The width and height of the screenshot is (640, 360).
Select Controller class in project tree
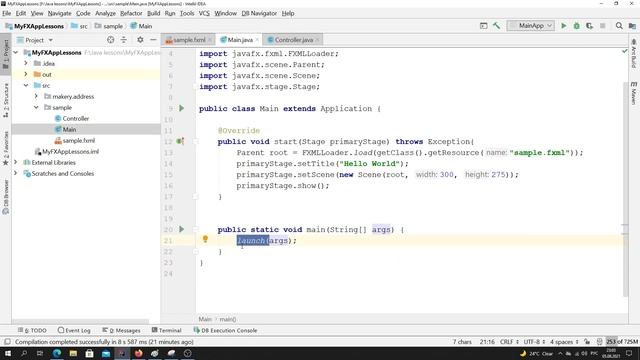tap(71, 118)
